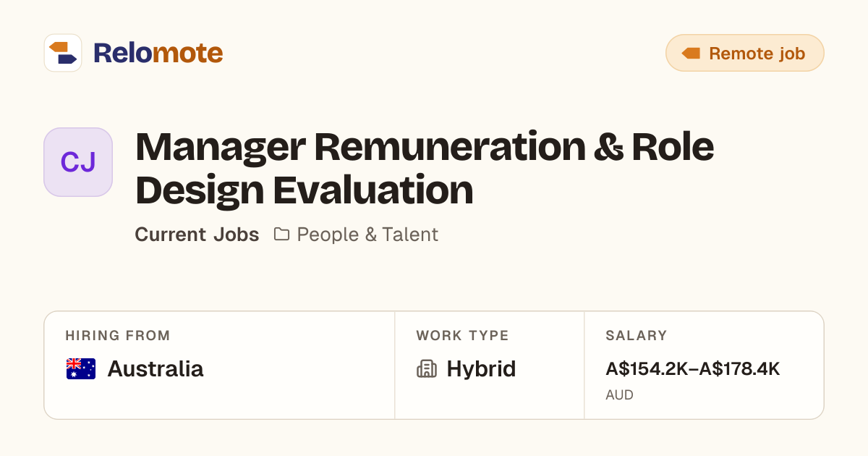868x456 pixels.
Task: Click the Remote job badge
Action: tap(744, 53)
